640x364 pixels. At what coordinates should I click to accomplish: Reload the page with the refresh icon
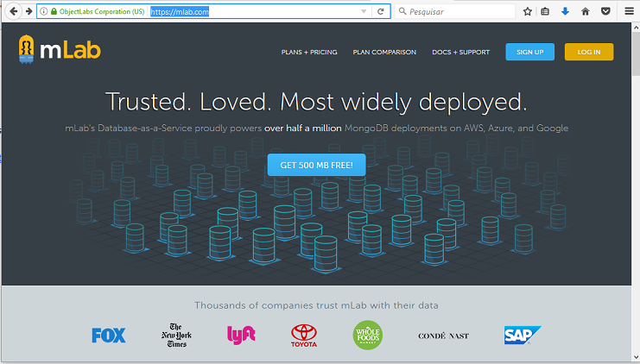click(x=380, y=11)
